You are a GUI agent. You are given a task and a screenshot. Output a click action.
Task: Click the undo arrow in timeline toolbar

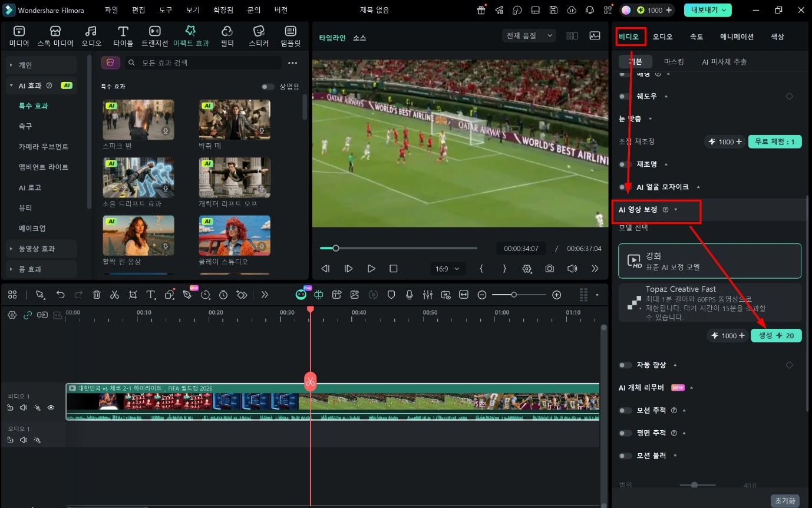click(60, 295)
